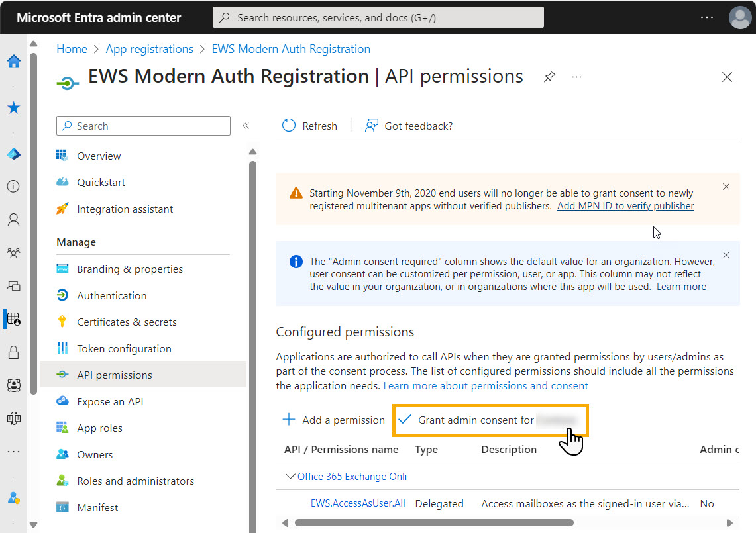
Task: Dismiss the orange publisher warning banner
Action: pyautogui.click(x=726, y=187)
